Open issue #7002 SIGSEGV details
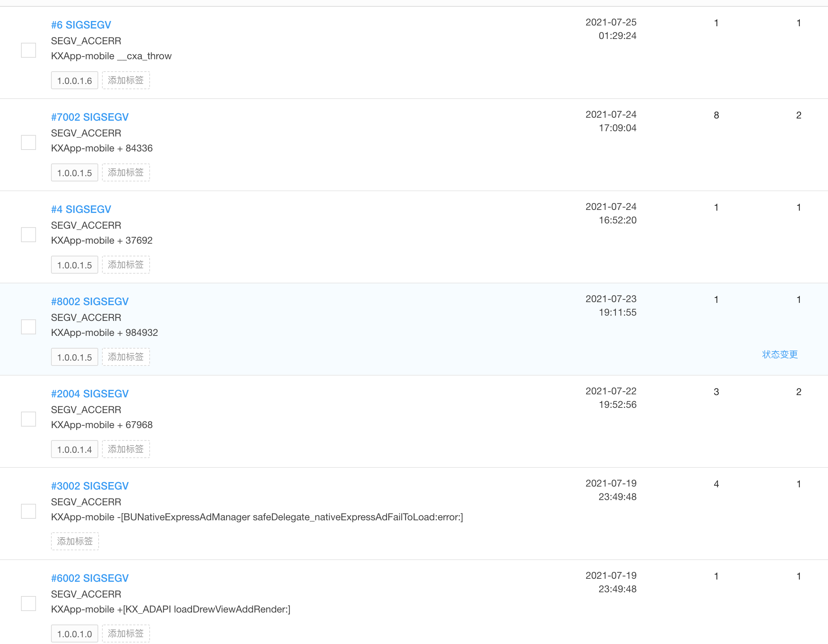 tap(90, 117)
